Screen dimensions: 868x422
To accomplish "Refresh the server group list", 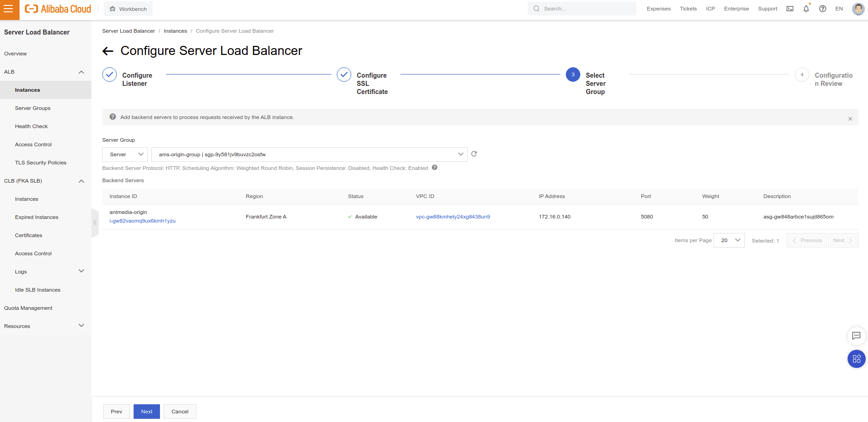I will (474, 154).
